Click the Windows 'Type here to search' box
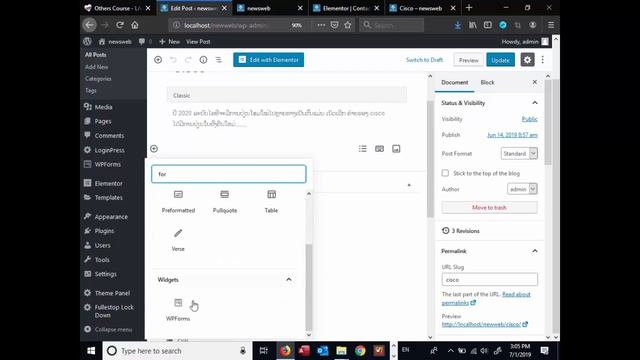 [x=176, y=351]
